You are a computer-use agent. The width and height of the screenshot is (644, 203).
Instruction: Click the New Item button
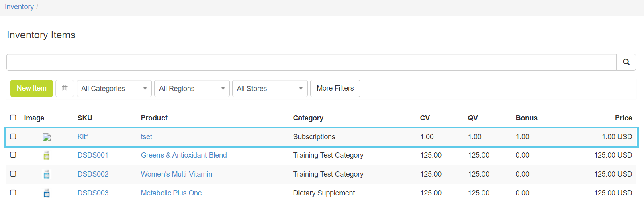(x=32, y=88)
